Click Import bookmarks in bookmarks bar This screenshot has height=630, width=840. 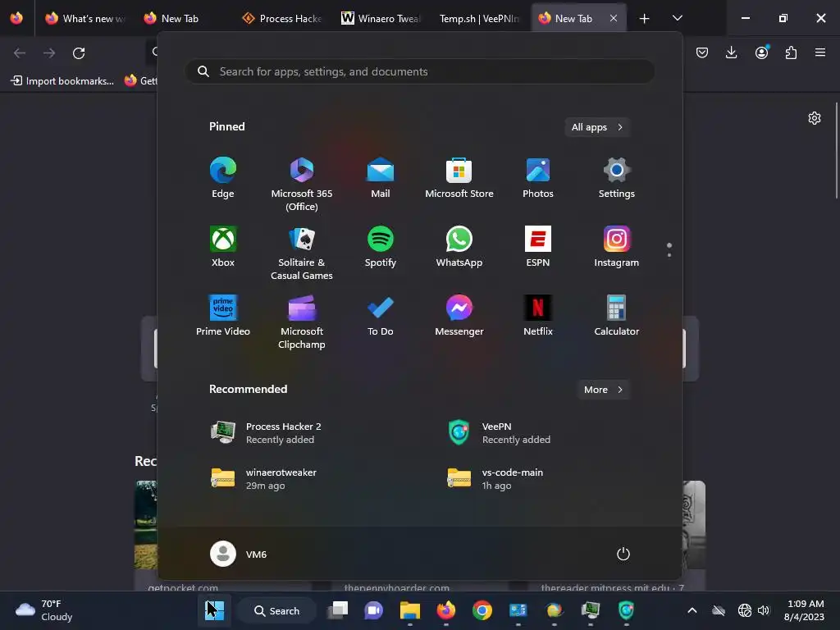[x=62, y=81]
